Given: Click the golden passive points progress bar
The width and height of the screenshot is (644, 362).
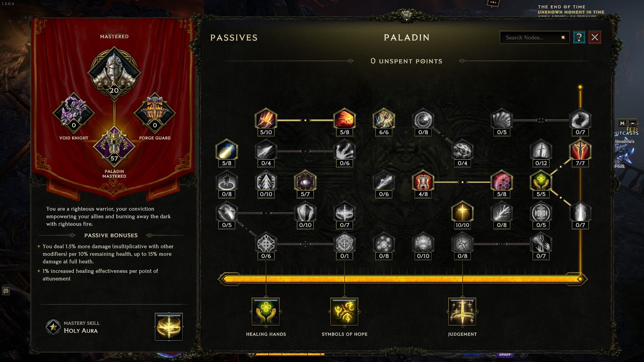Looking at the screenshot, I should pyautogui.click(x=402, y=279).
